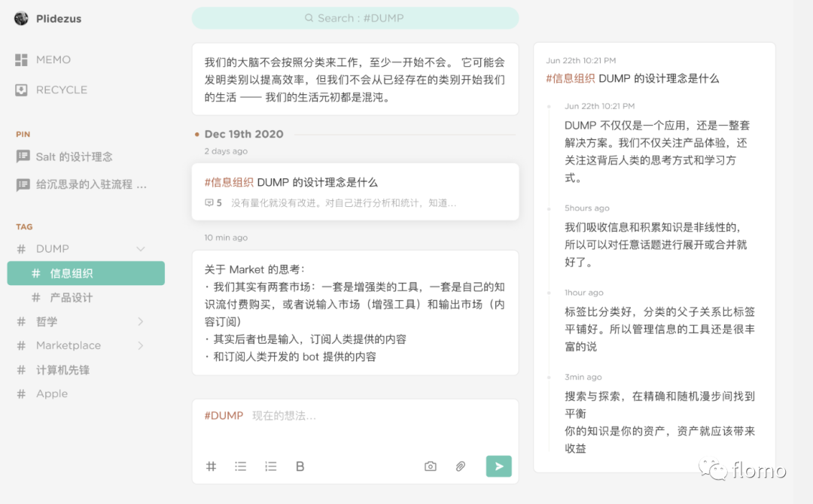Open the 哲学 tag
This screenshot has height=504, width=813.
[x=47, y=322]
